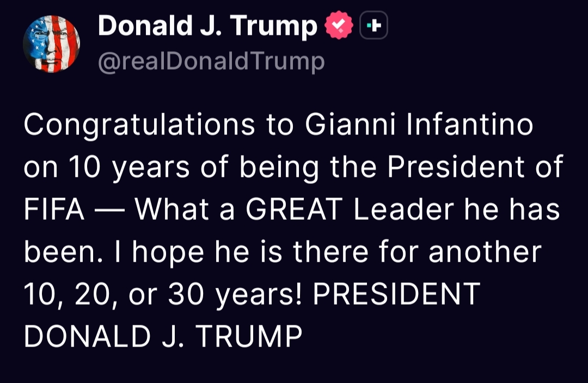Viewport: 588px width, 383px height.
Task: Click the red verified checkmark badge
Action: click(338, 26)
